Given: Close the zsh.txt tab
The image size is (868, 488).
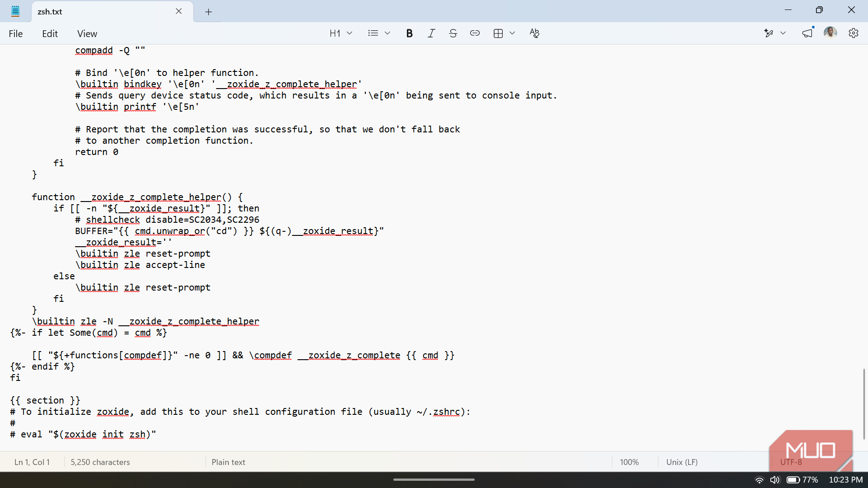Looking at the screenshot, I should (179, 11).
